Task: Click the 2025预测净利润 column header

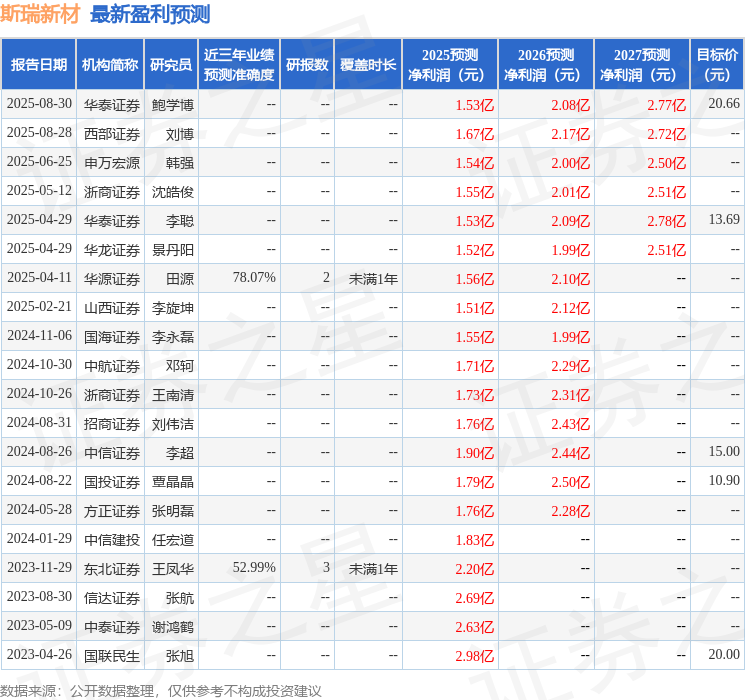Action: coord(449,65)
